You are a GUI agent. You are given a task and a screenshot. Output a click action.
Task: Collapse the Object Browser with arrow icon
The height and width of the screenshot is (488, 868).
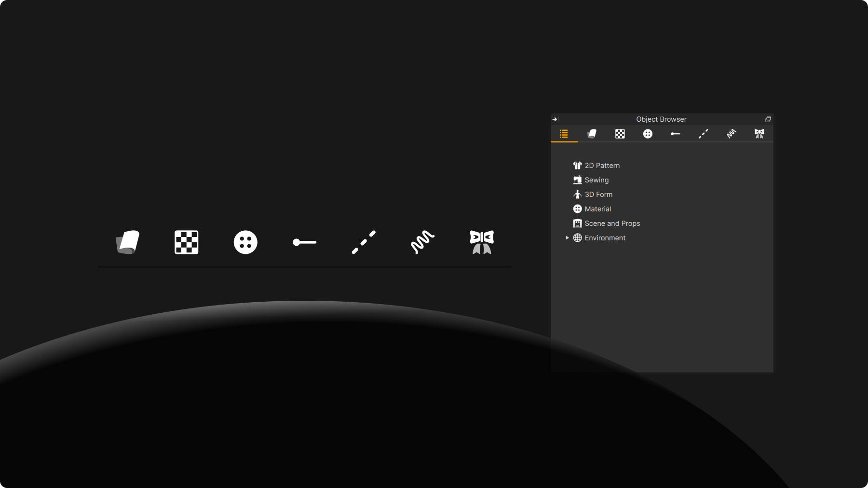[555, 119]
